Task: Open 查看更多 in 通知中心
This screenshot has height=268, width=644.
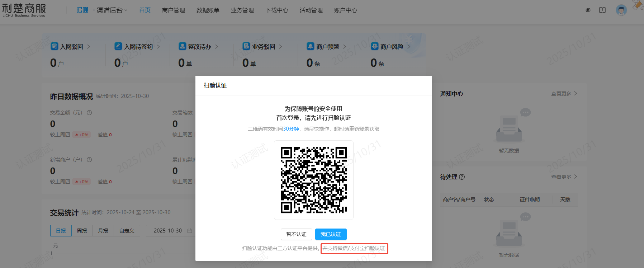Action: (564, 94)
